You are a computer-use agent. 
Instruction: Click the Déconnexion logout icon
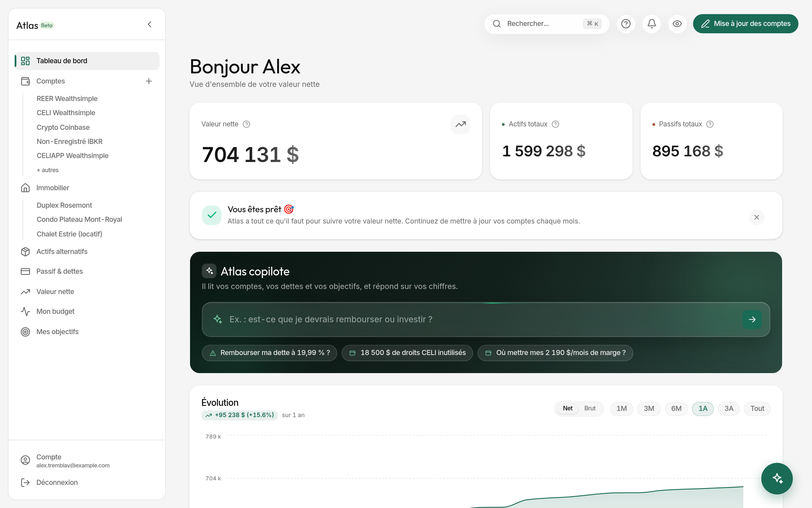[x=25, y=483]
